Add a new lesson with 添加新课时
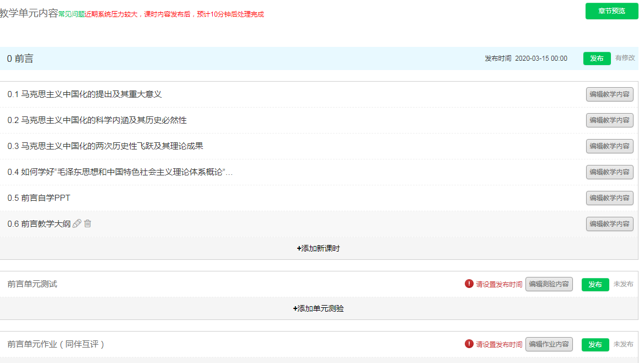 (x=318, y=249)
